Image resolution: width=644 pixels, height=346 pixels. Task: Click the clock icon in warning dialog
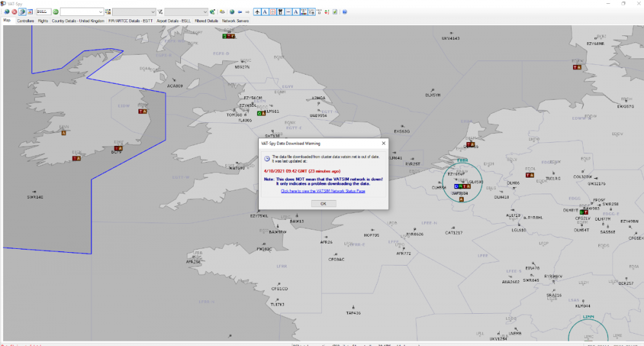coord(267,159)
